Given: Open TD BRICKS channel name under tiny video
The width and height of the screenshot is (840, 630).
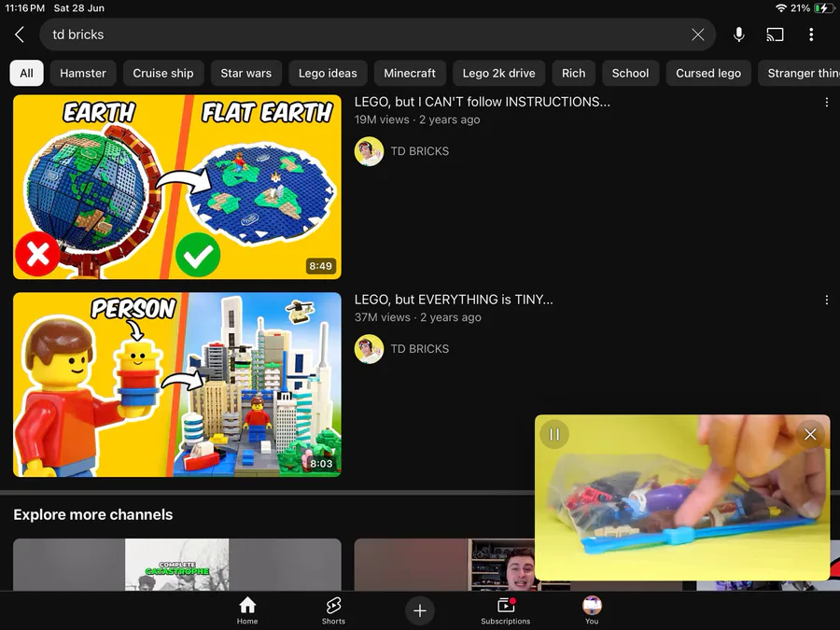Looking at the screenshot, I should point(419,349).
